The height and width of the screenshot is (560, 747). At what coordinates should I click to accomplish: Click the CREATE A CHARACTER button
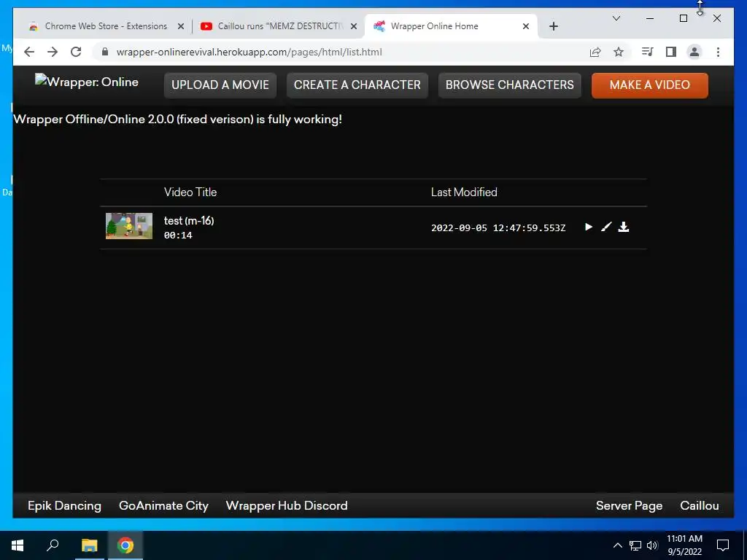tap(357, 85)
